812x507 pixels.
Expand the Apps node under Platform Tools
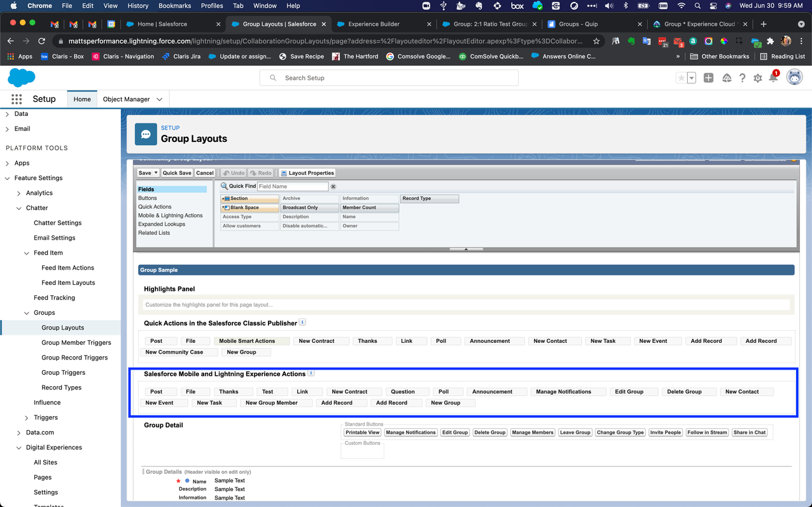point(7,163)
